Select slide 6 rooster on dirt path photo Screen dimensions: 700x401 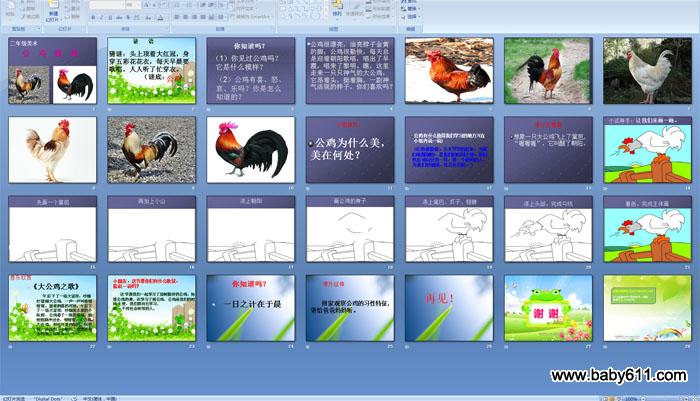tap(548, 71)
